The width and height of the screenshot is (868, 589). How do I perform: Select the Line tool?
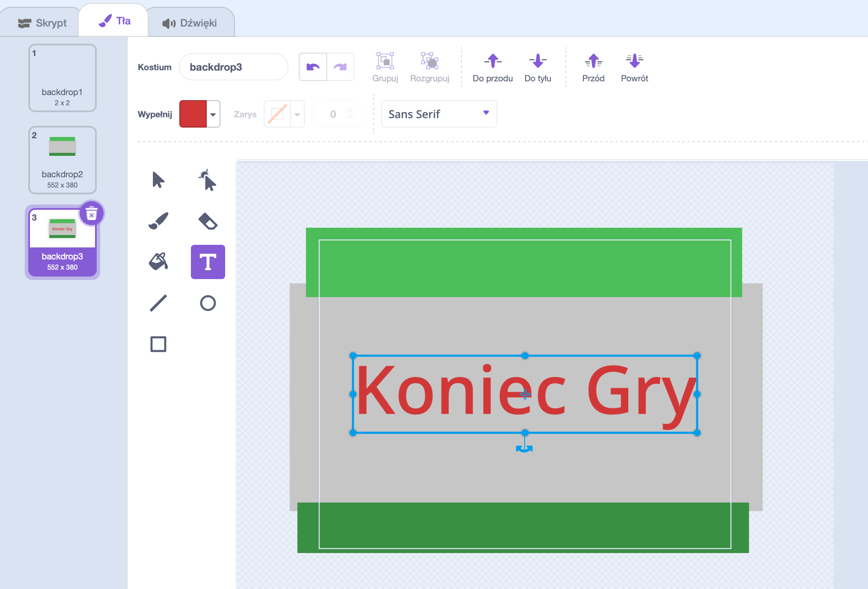point(158,303)
